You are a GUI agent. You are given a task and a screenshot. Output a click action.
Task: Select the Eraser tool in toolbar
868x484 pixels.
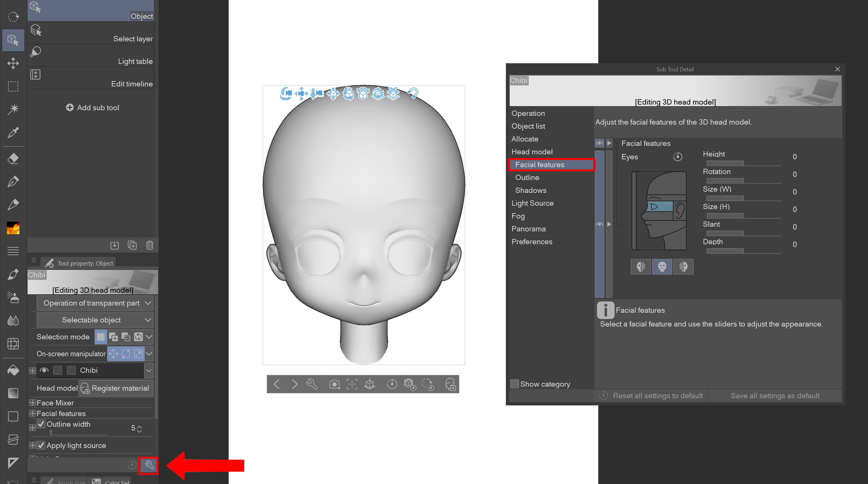click(x=13, y=158)
